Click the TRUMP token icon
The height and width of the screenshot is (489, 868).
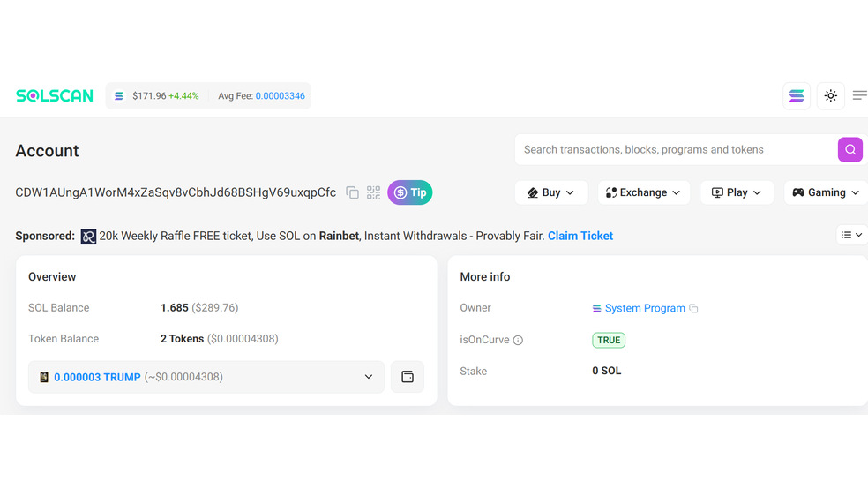[44, 377]
